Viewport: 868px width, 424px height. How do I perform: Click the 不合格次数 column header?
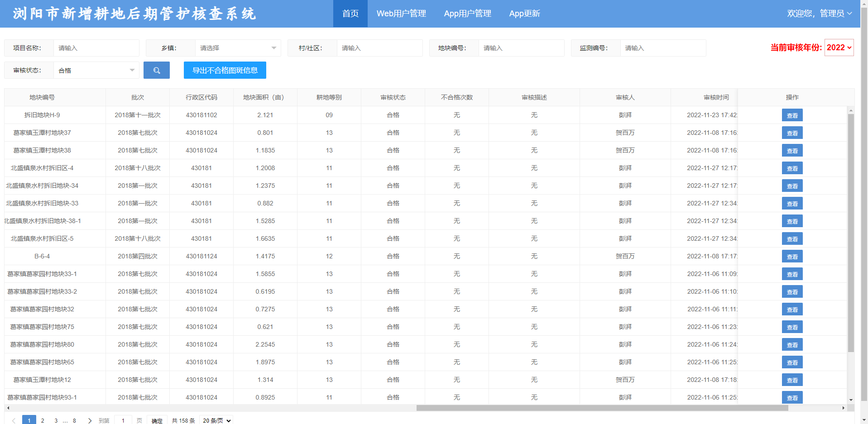[457, 97]
